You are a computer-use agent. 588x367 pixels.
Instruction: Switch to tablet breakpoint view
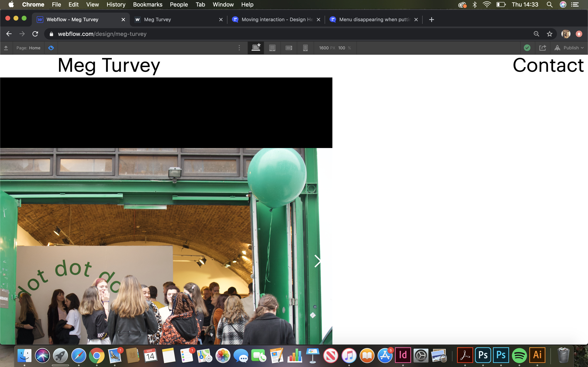click(272, 48)
